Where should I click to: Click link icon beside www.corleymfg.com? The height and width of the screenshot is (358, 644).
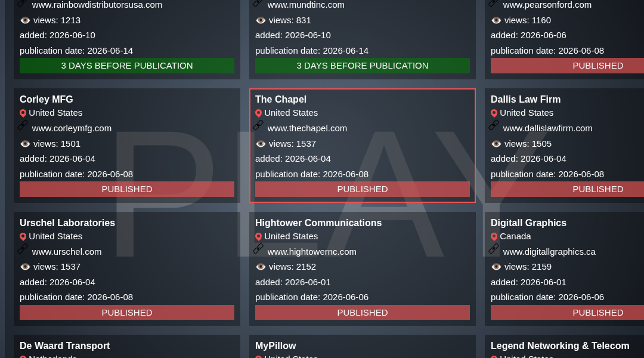[x=23, y=125]
